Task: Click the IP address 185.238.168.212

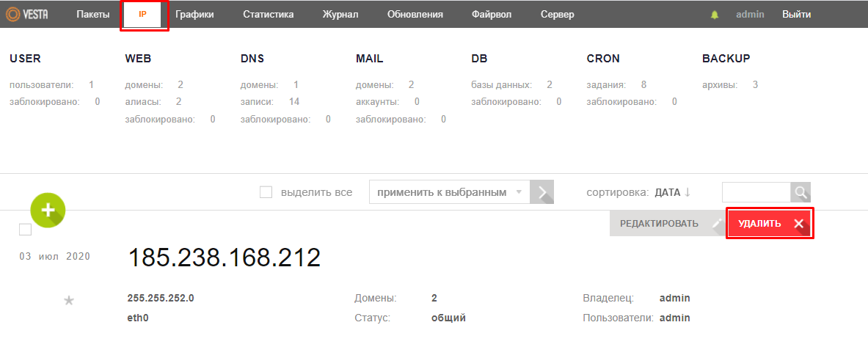Action: [x=225, y=257]
